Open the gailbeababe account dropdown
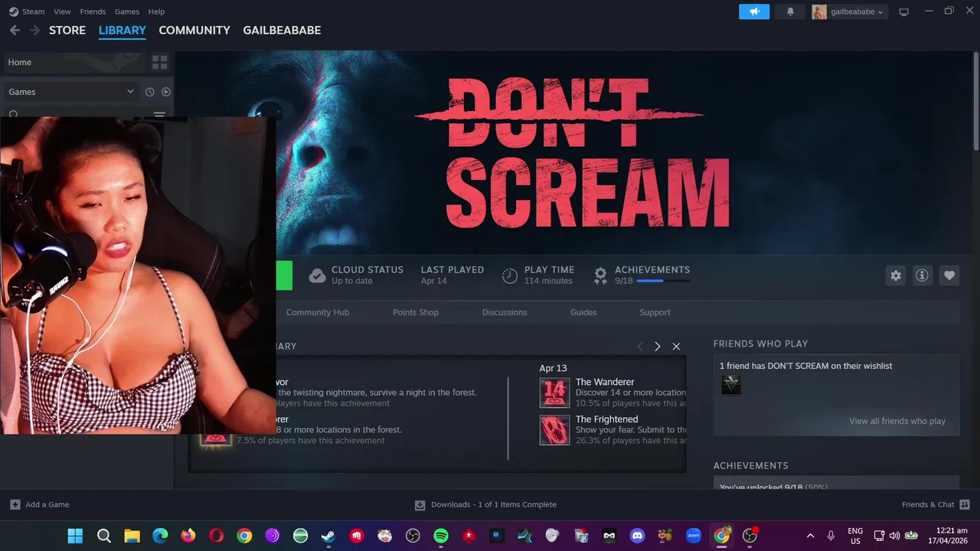980x551 pixels. click(x=848, y=11)
